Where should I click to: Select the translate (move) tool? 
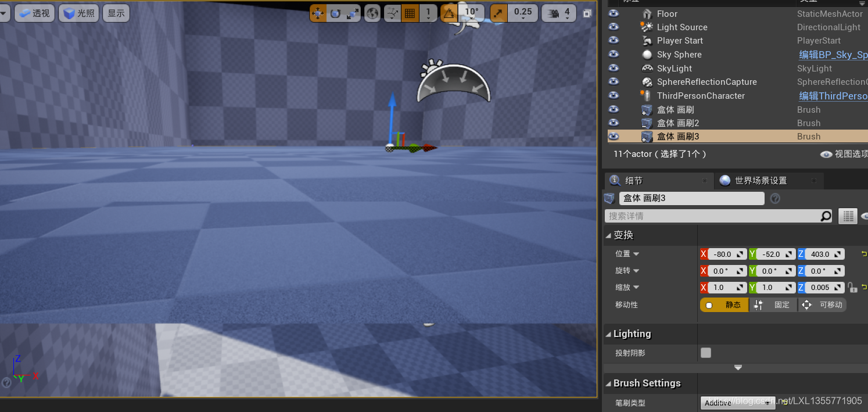pos(318,13)
